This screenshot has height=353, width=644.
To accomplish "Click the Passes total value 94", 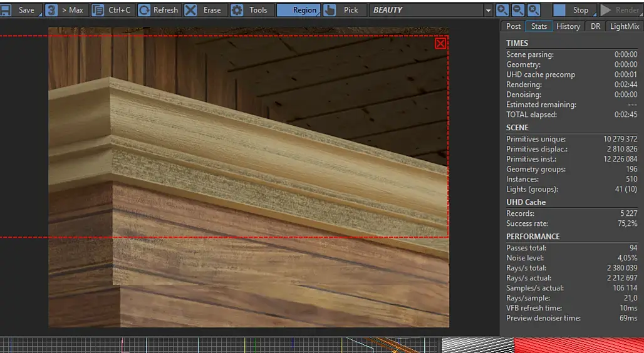I will click(633, 248).
